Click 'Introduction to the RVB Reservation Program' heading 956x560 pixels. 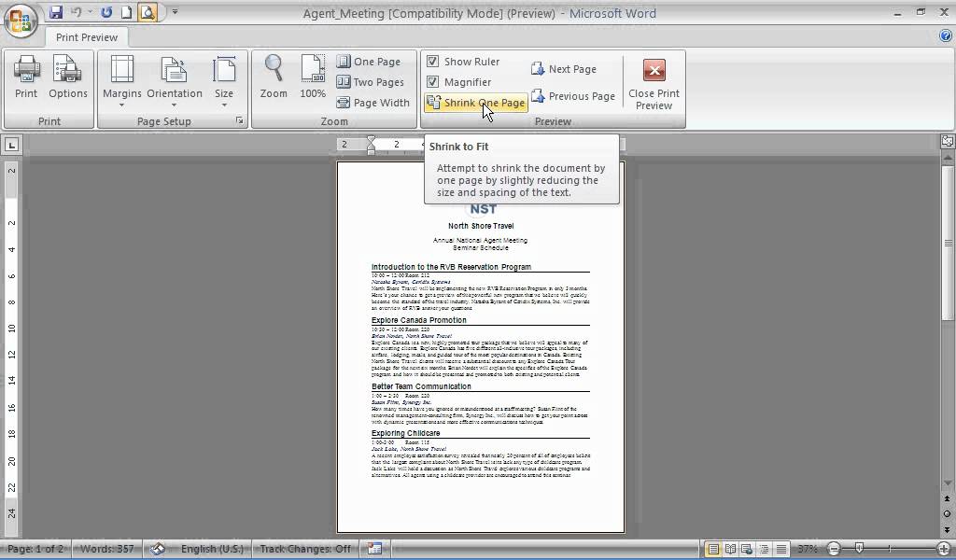(451, 267)
